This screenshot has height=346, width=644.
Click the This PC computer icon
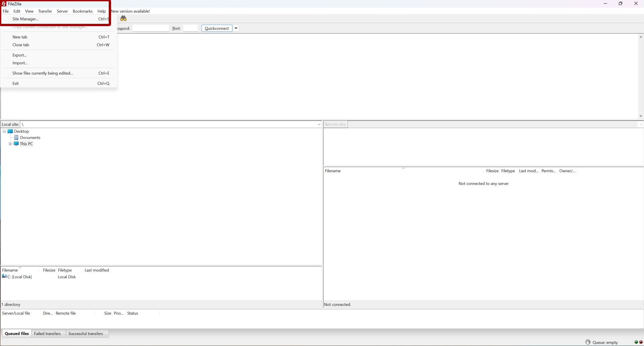coord(16,144)
